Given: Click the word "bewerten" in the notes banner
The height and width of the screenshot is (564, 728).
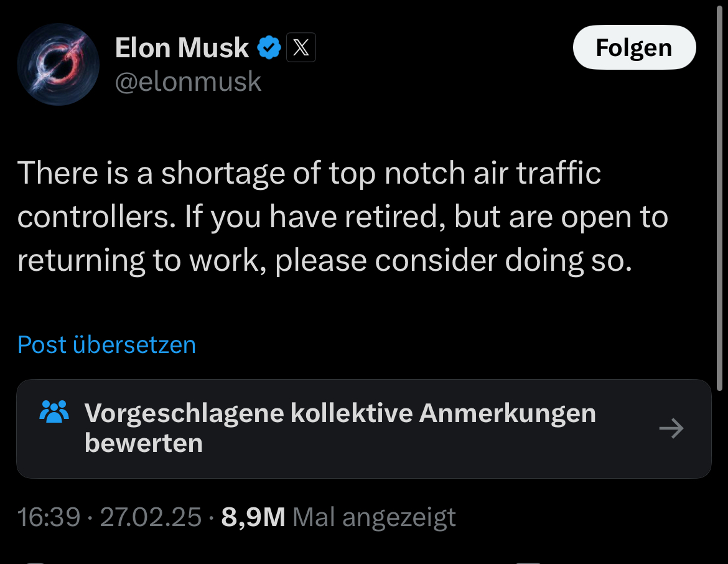Looking at the screenshot, I should point(144,443).
